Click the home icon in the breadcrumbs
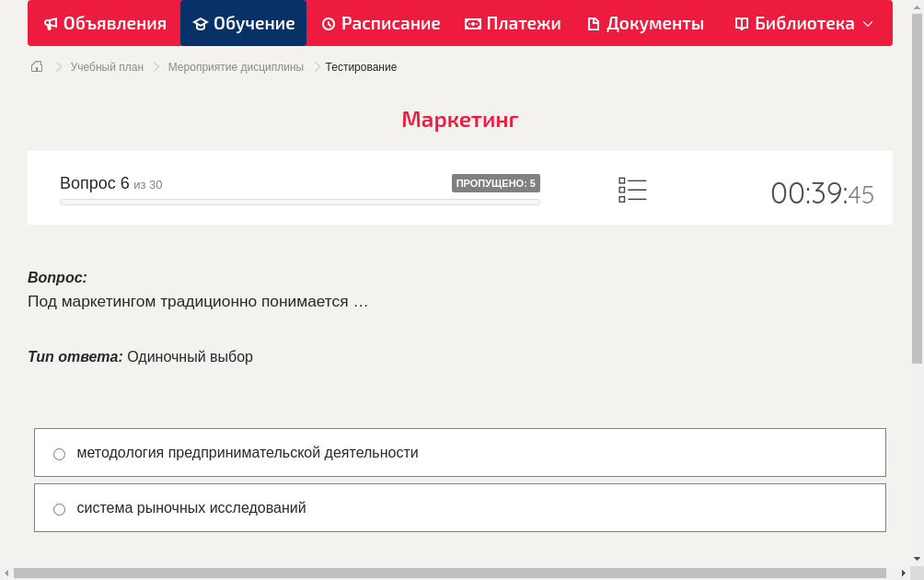924x580 pixels. [x=36, y=66]
